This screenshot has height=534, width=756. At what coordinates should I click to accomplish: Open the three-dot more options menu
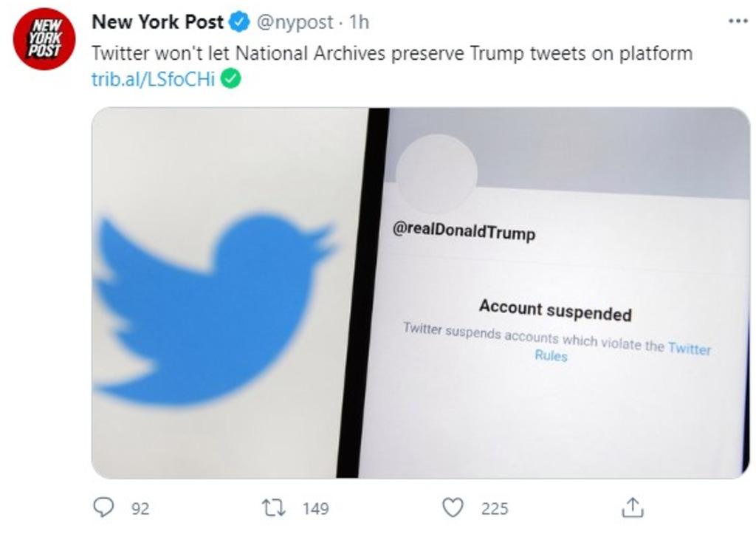738,21
